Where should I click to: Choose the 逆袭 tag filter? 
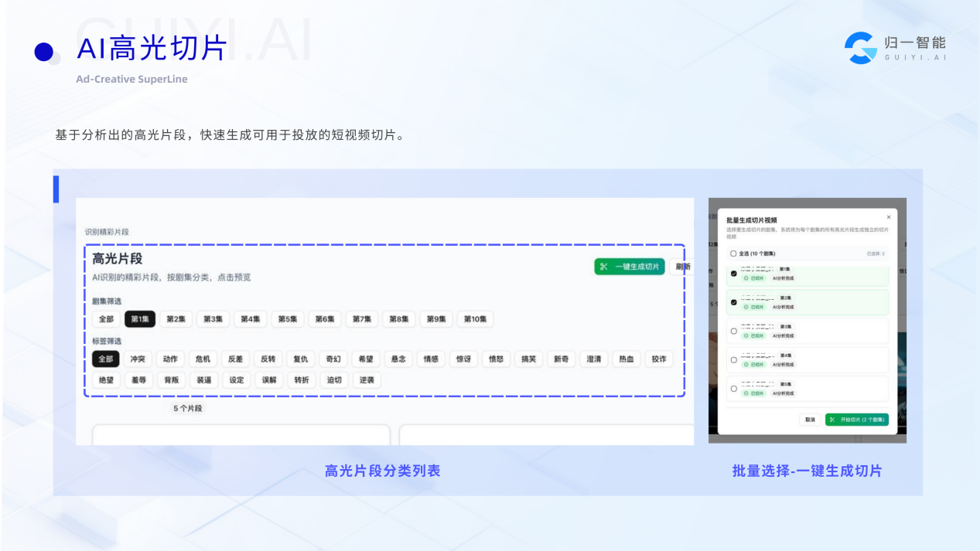point(367,380)
